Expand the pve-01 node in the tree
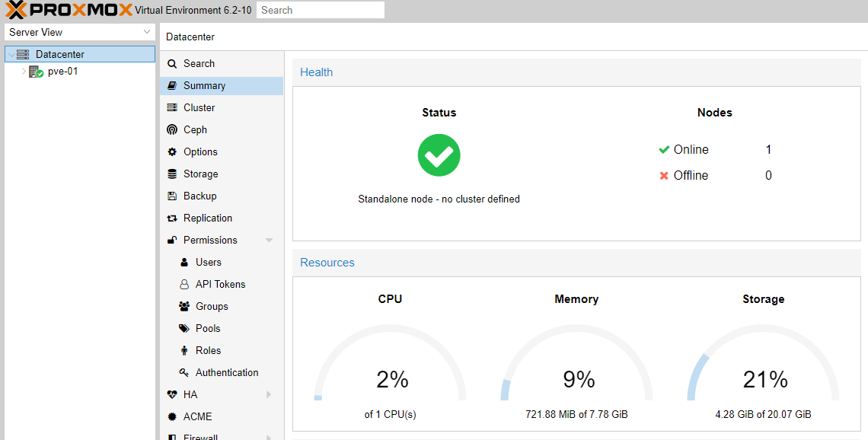Viewport: 868px width, 440px height. [x=24, y=71]
